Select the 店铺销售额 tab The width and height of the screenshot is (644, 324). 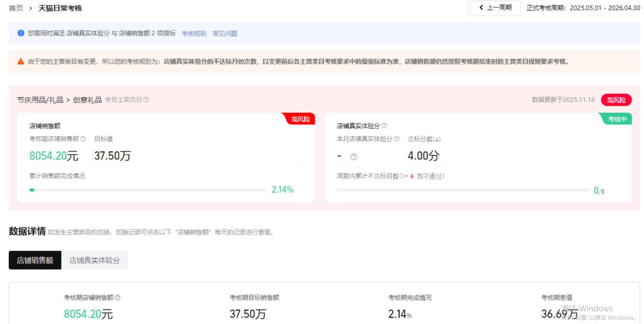(35, 261)
